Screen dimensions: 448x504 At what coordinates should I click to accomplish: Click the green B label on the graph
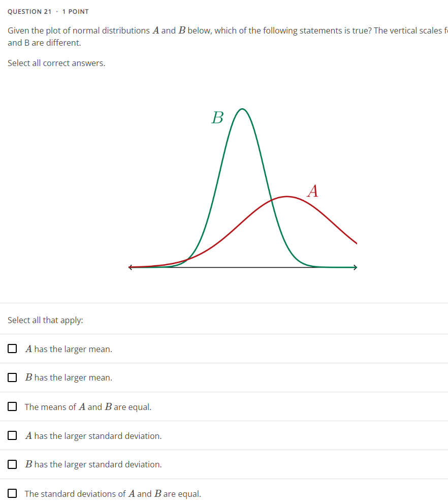(x=217, y=118)
